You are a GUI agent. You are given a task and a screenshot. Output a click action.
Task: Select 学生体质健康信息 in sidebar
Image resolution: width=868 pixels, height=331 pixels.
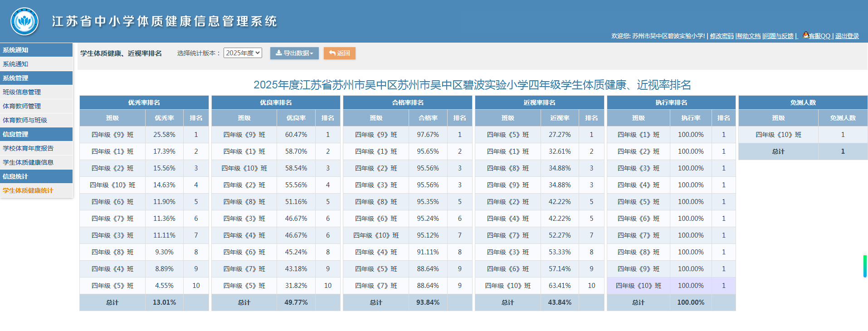(x=28, y=162)
